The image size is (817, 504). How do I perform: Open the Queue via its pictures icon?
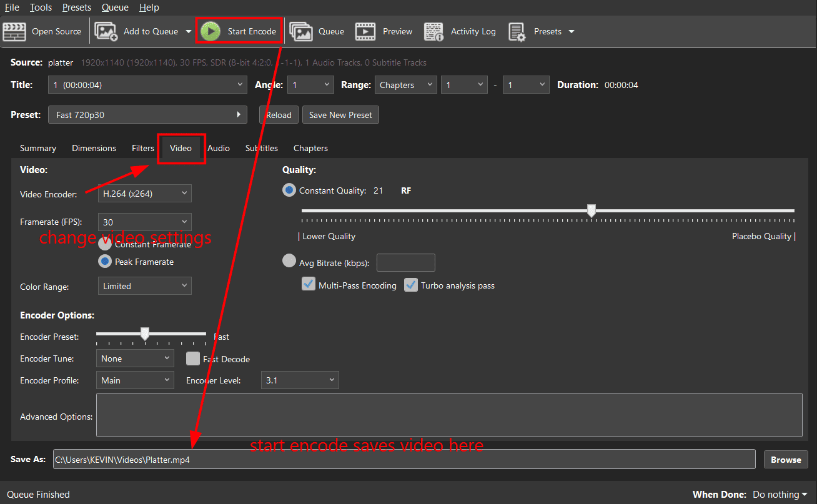tap(301, 31)
